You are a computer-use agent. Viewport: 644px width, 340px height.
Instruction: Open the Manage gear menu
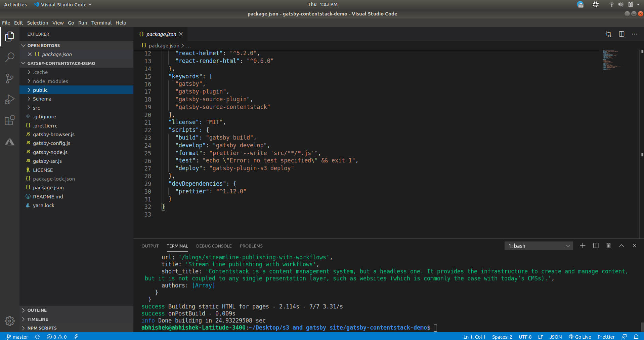(10, 321)
